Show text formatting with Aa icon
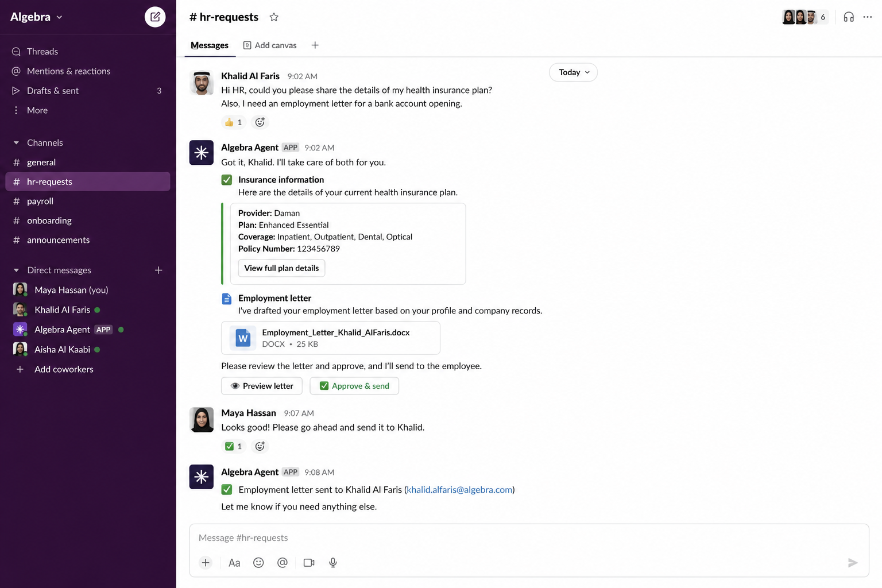The image size is (882, 588). click(234, 563)
